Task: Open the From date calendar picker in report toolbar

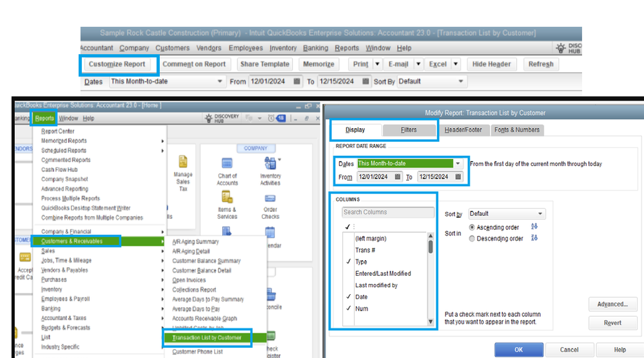Action: click(297, 81)
